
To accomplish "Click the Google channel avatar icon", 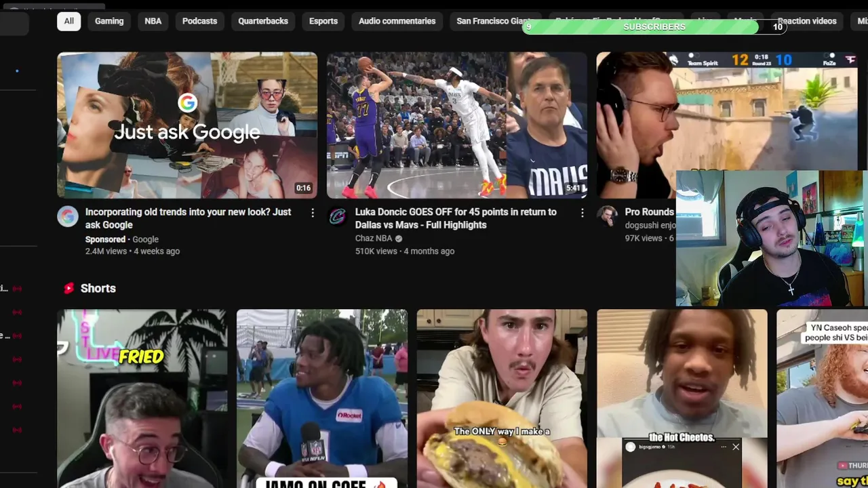I will click(x=68, y=217).
